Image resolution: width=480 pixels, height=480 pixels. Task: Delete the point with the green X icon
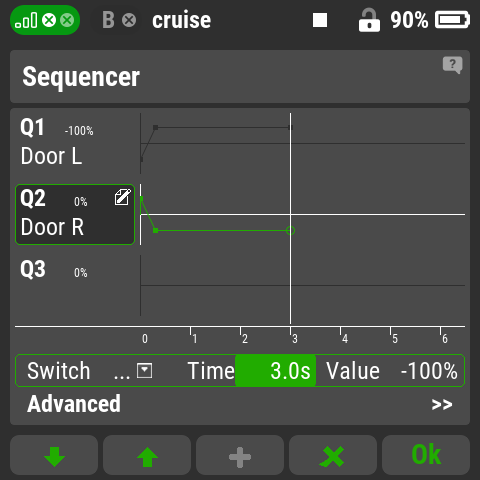click(x=333, y=455)
